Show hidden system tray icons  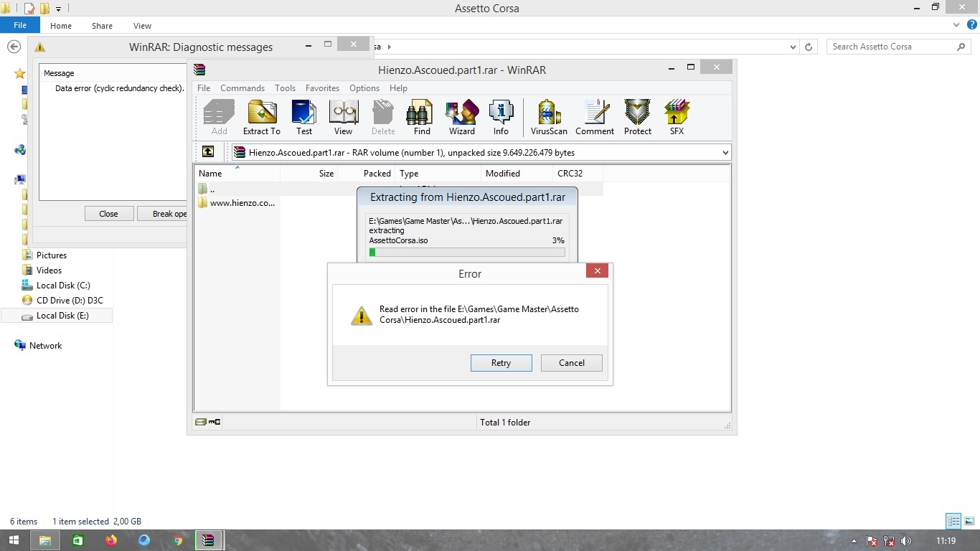coord(854,542)
